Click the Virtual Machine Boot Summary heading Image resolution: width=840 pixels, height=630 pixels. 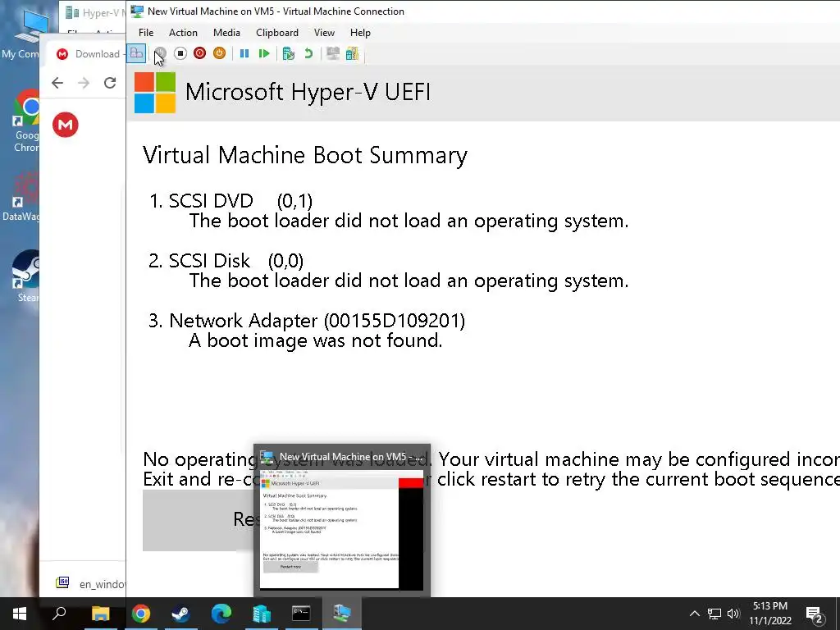pyautogui.click(x=305, y=155)
